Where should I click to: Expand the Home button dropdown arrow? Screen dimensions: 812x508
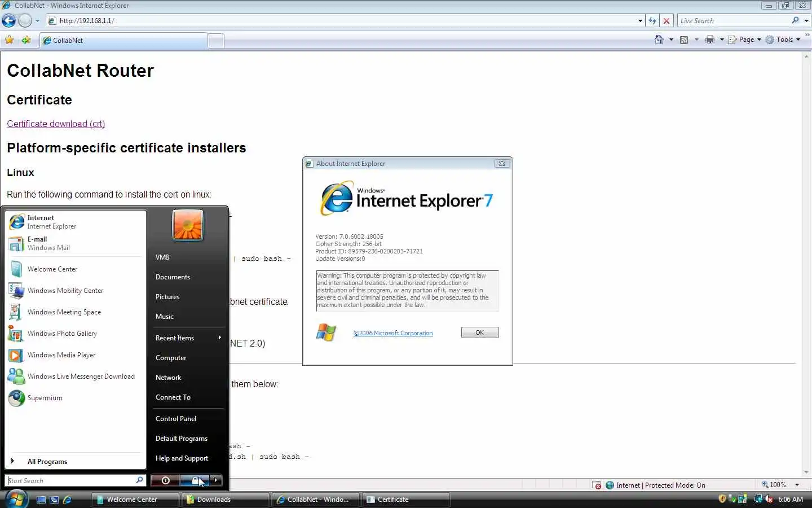pyautogui.click(x=670, y=40)
